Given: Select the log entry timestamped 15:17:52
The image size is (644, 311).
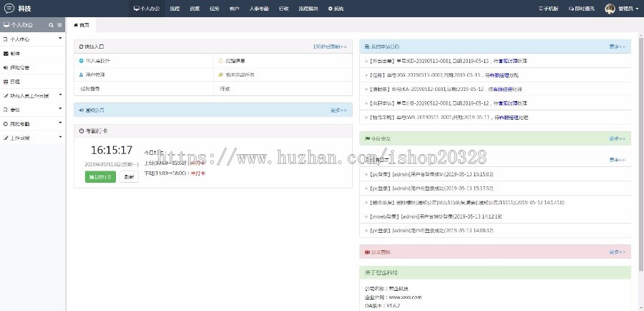Looking at the screenshot, I should [x=495, y=188].
